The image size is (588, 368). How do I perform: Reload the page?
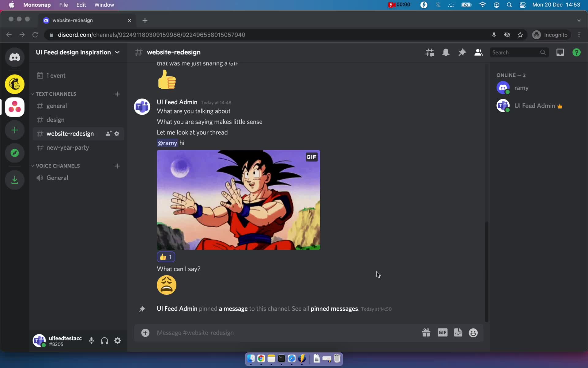pos(35,35)
